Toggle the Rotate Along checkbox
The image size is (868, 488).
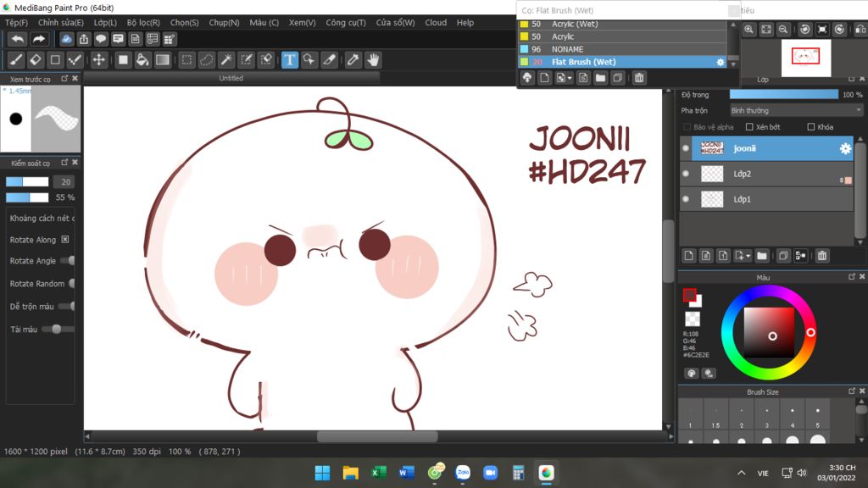[65, 240]
